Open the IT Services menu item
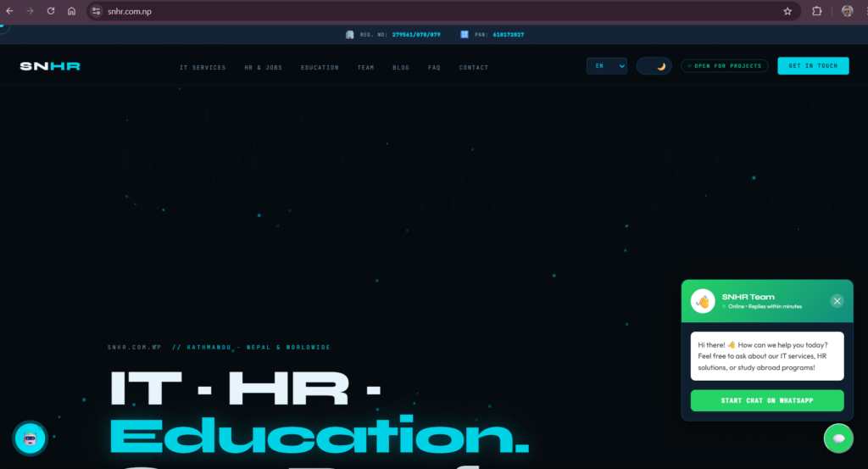The width and height of the screenshot is (868, 469). tap(203, 68)
